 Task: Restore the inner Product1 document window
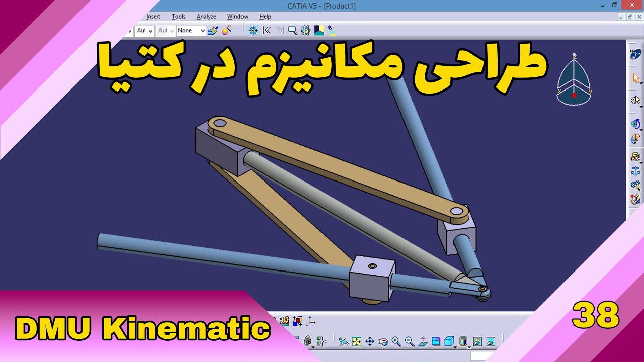click(x=630, y=17)
